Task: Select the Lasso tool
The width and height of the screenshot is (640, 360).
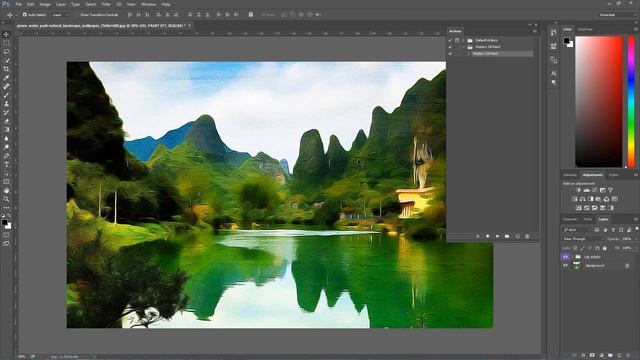Action: [6, 52]
